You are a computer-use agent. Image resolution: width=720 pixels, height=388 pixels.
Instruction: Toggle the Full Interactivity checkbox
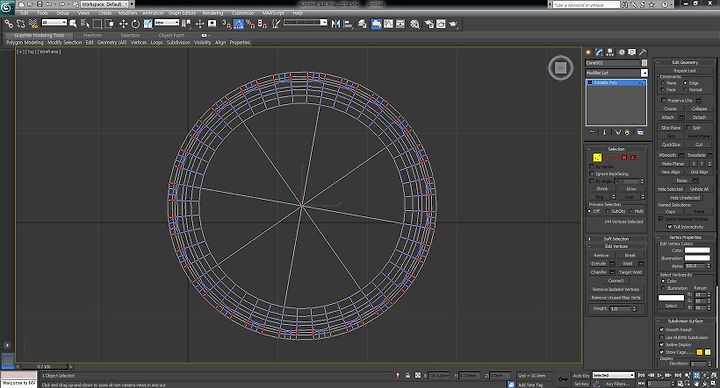(669, 227)
